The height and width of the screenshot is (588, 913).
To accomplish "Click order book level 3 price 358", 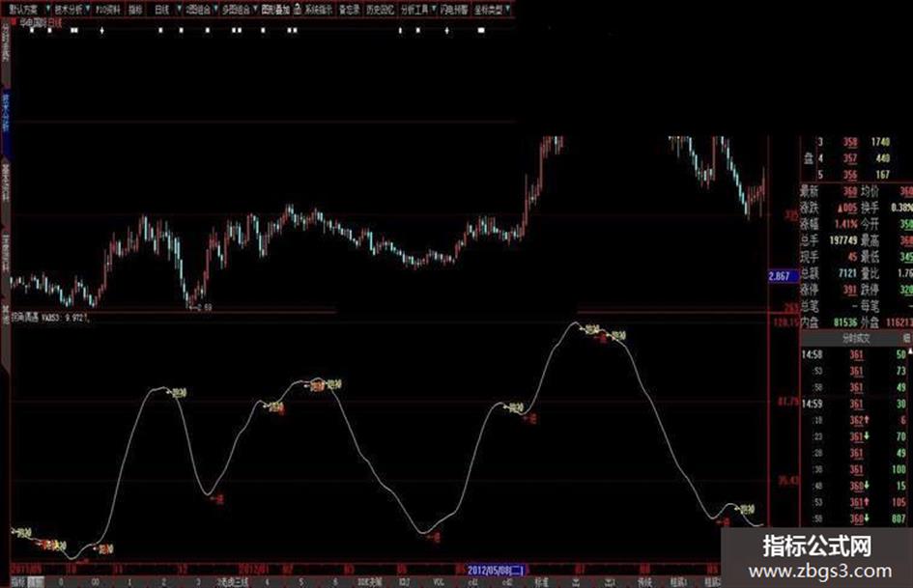I will 850,142.
